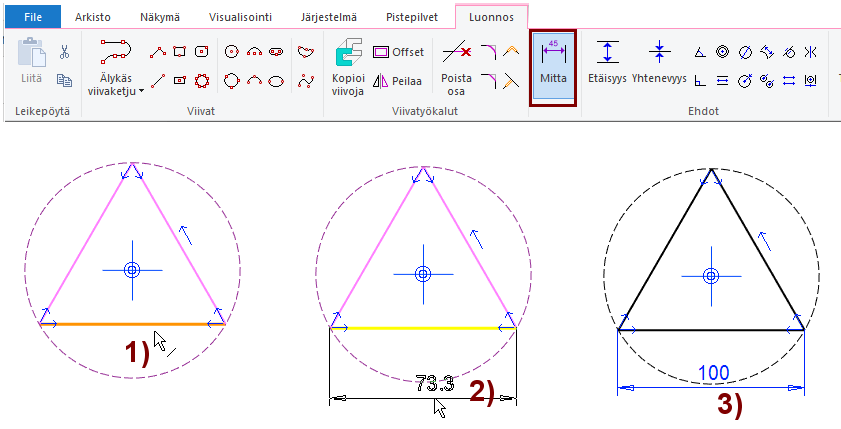
Task: Copy using the clipboard copy icon
Action: point(64,80)
